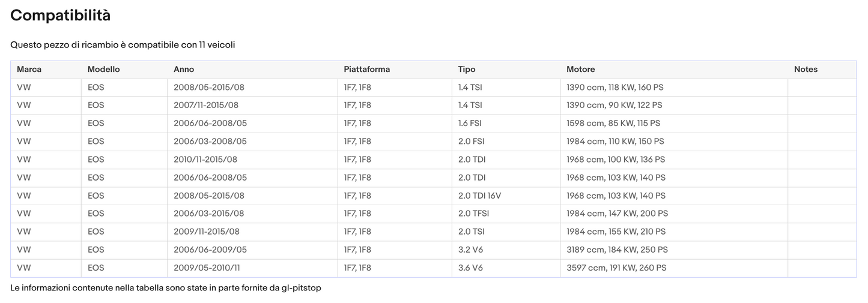Click the 2.0 TDI 16V type cell
The height and width of the screenshot is (303, 868).
coord(478,196)
